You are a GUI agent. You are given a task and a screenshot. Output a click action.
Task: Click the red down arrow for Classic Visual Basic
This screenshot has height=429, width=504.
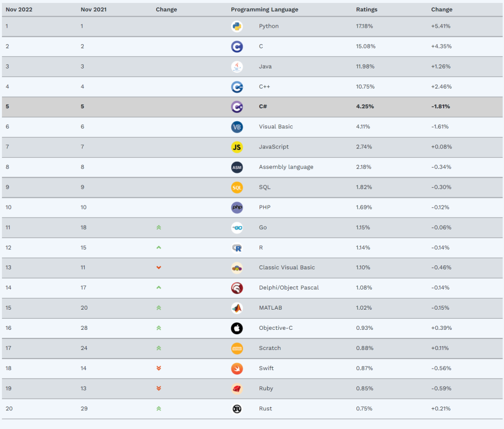coord(159,268)
